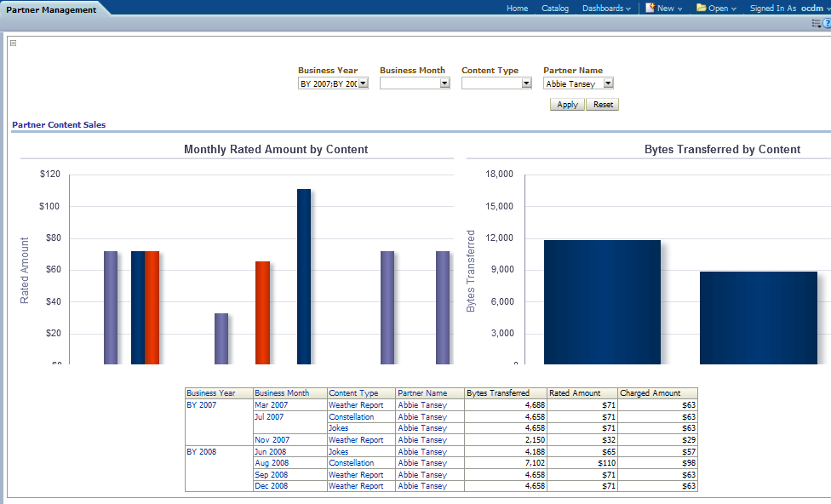Screen dimensions: 831x504
Task: Click the Reset button
Action: 603,105
